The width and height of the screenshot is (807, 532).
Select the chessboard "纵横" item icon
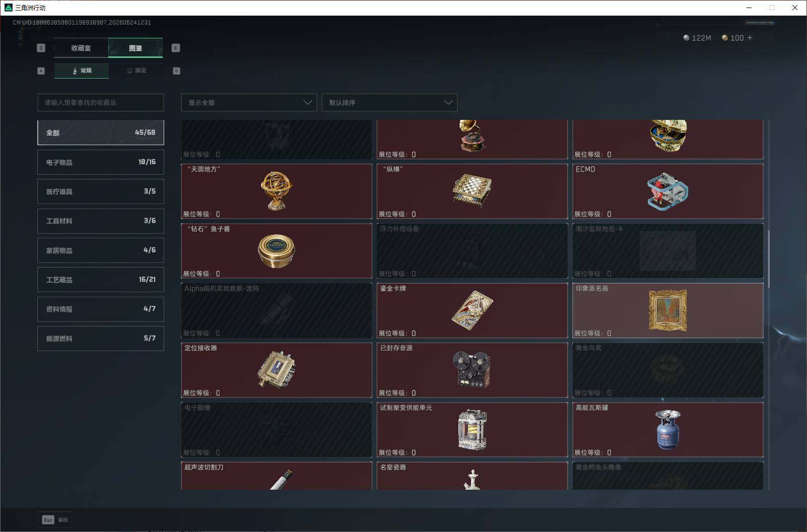pyautogui.click(x=472, y=190)
